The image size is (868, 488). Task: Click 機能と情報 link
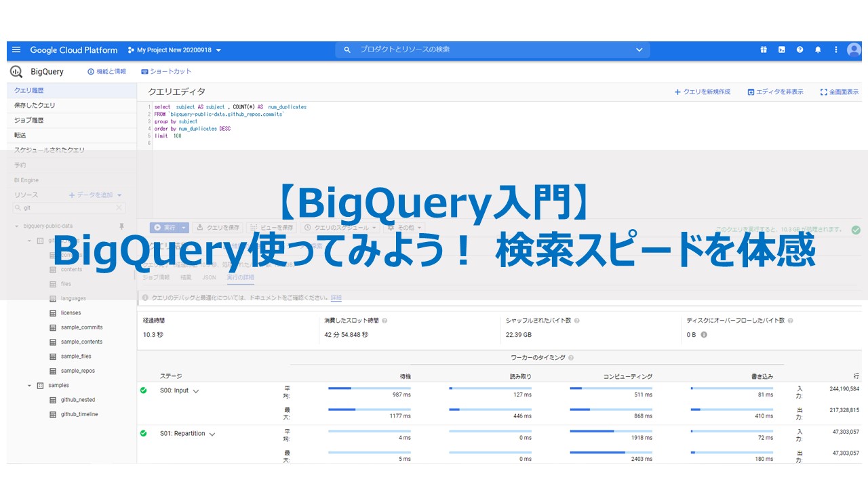[107, 71]
